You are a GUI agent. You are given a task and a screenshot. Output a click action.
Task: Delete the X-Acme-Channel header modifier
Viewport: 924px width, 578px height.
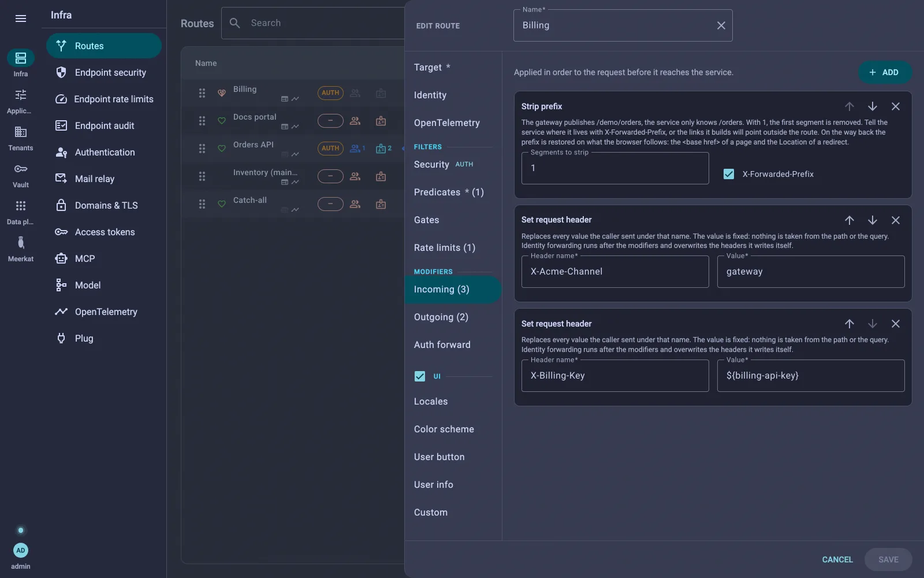pyautogui.click(x=896, y=220)
